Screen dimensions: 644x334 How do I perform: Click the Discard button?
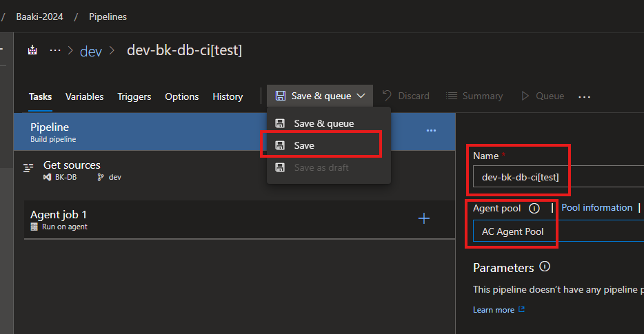pos(406,96)
